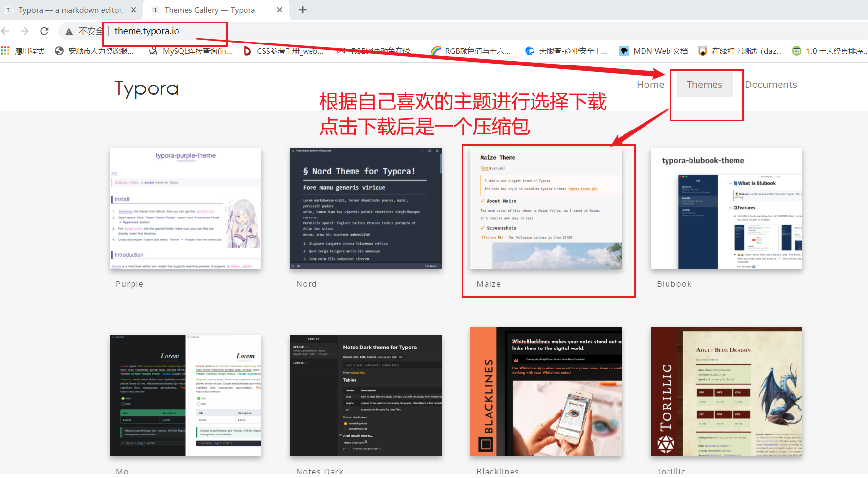868x478 pixels.
Task: Click the not-secure warning icon
Action: 69,31
